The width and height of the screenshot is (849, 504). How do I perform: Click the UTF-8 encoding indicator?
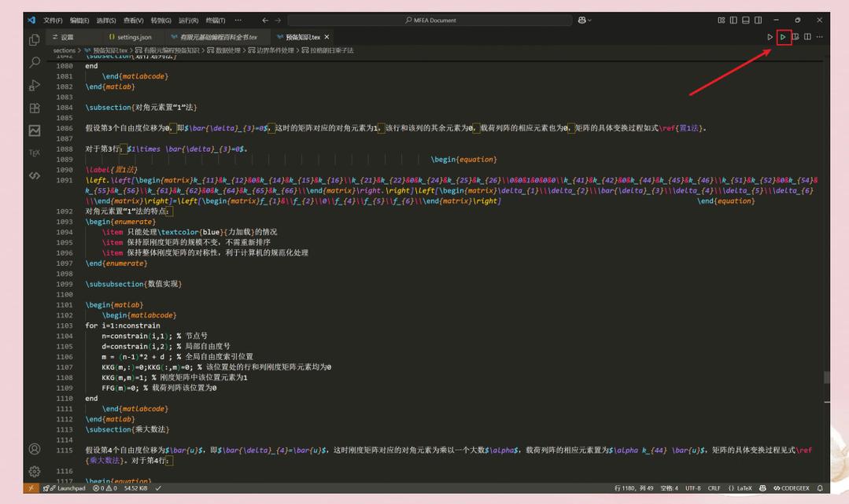tap(692, 488)
